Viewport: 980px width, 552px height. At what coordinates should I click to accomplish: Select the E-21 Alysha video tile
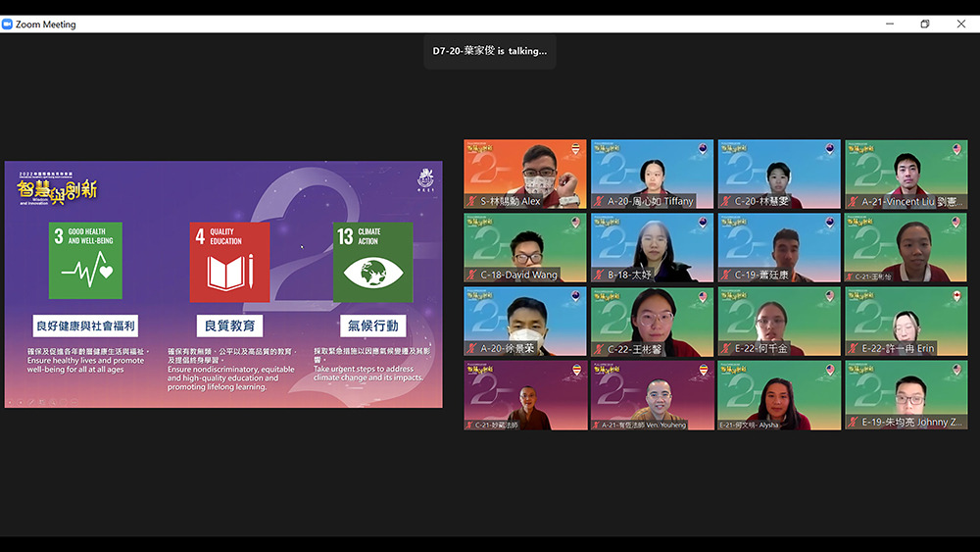pyautogui.click(x=779, y=395)
